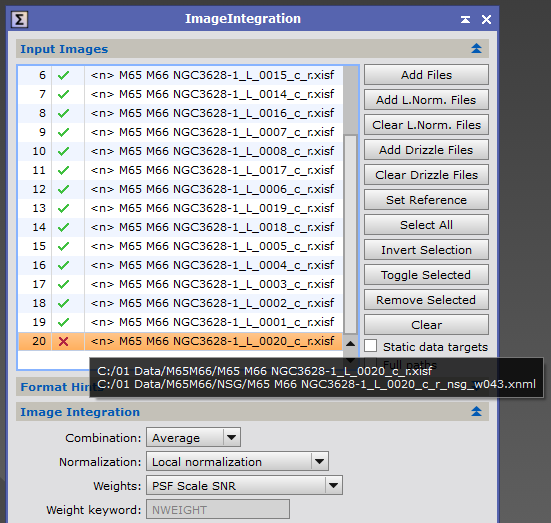
Task: Toggle green checkmark for file L_0014
Action: [x=64, y=94]
